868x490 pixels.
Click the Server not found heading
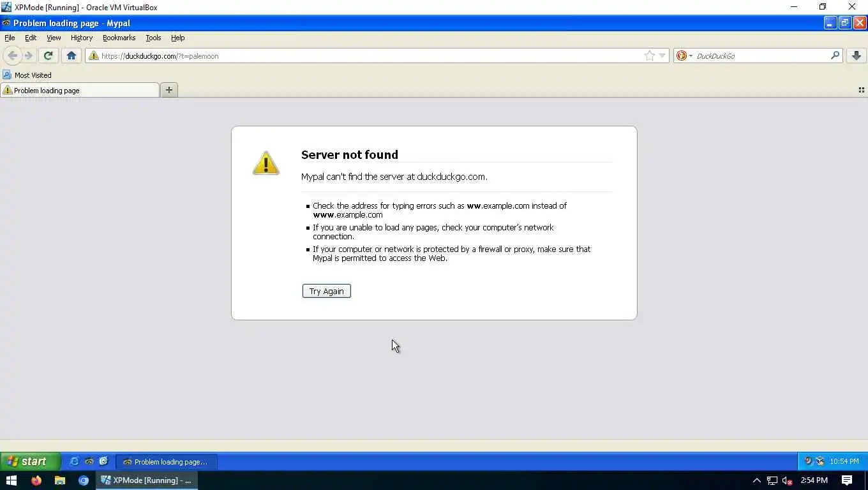pyautogui.click(x=349, y=154)
